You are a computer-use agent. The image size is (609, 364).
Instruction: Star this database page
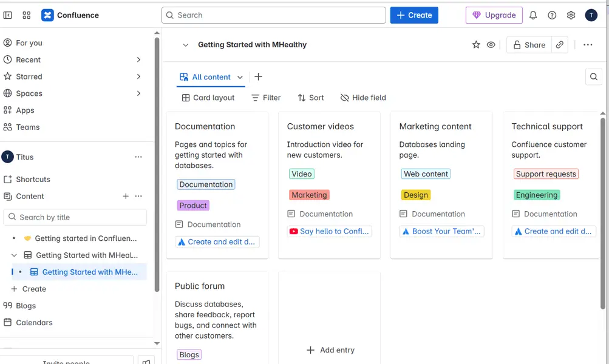pos(476,45)
